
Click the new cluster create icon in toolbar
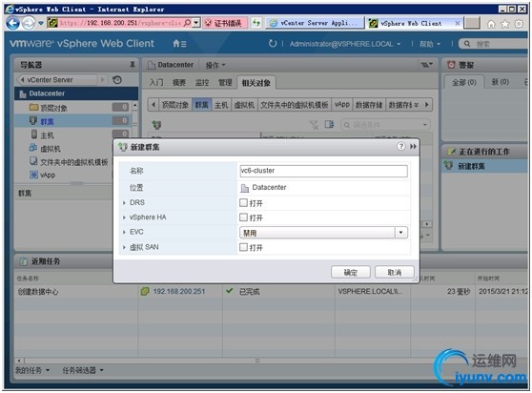[156, 125]
